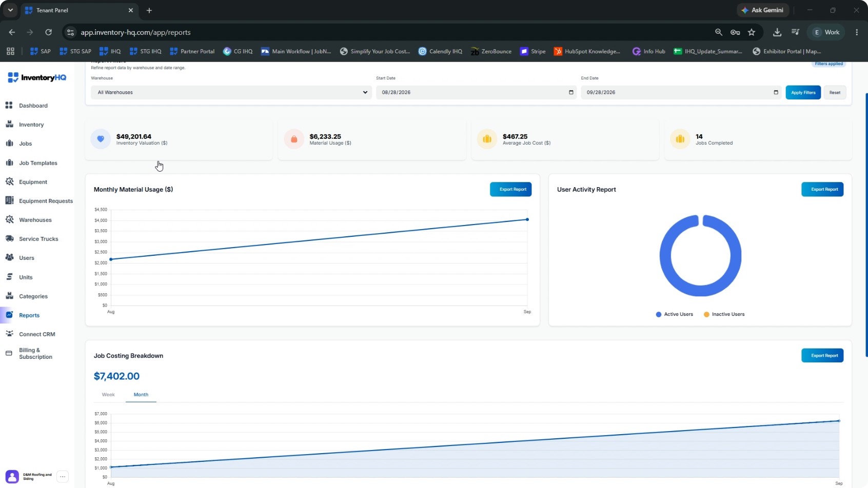This screenshot has height=488, width=868.
Task: Open the ZeroBounce bookmark
Action: tap(491, 51)
